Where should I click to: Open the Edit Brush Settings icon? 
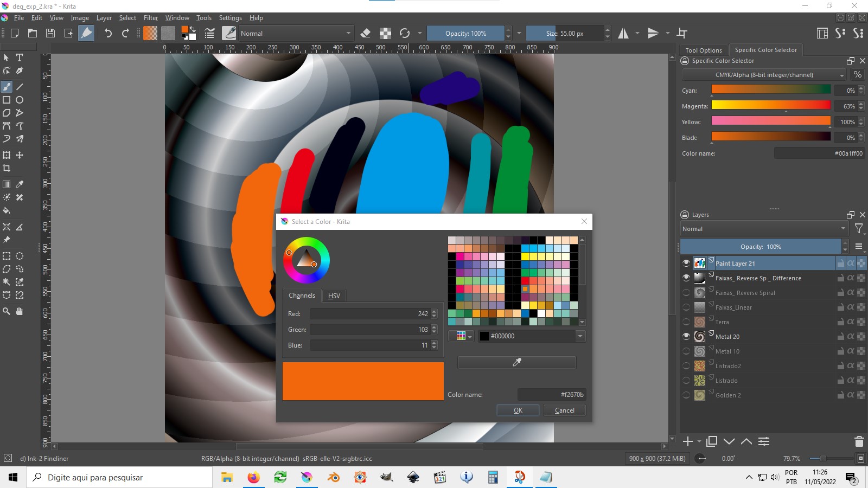tap(209, 33)
